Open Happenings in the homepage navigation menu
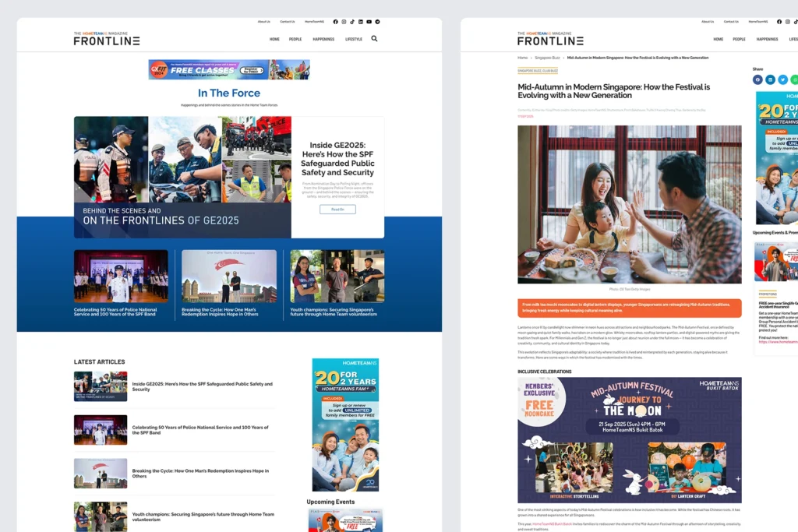The image size is (798, 532). pos(323,39)
